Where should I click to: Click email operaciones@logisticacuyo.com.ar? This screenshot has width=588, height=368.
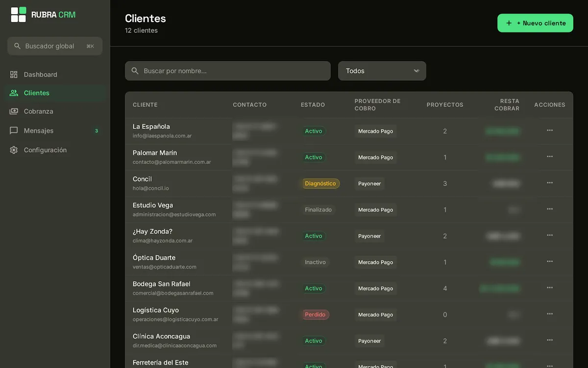pos(175,319)
